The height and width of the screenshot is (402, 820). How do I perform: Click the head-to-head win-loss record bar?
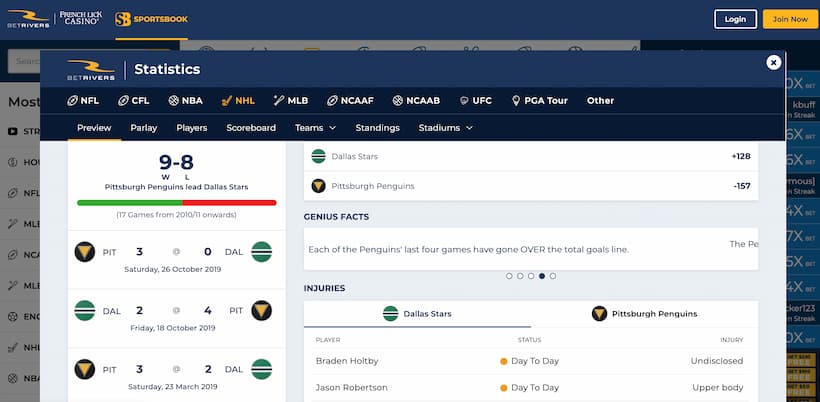[176, 202]
